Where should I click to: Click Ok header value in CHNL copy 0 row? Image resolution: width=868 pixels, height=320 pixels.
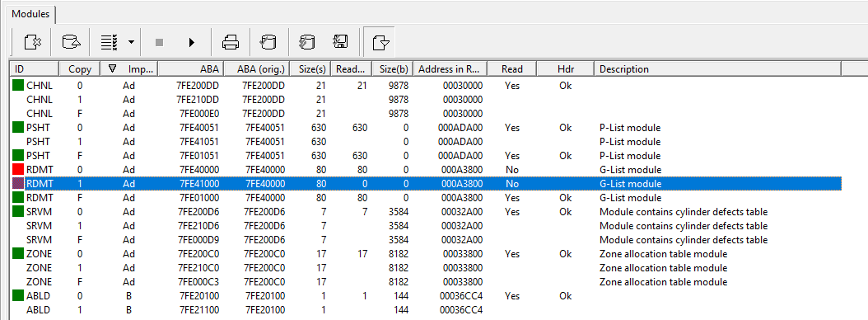point(565,86)
